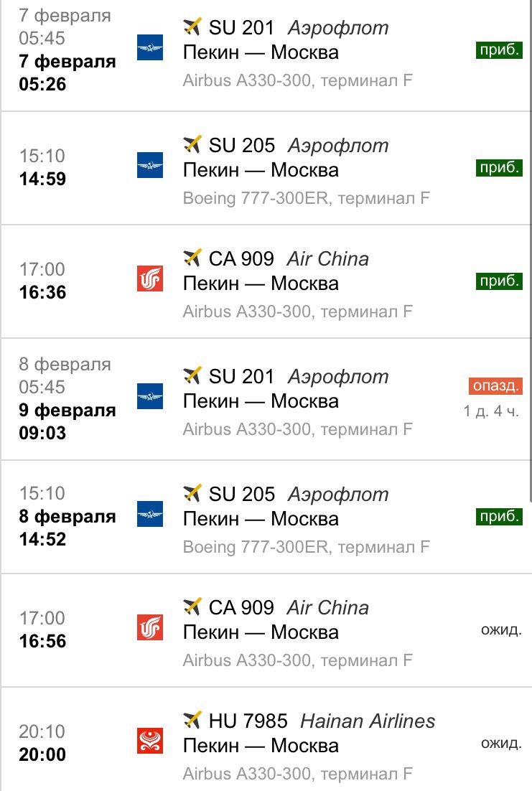Tap the plane icon beside HU 7985
The width and height of the screenshot is (532, 791).
pyautogui.click(x=192, y=720)
